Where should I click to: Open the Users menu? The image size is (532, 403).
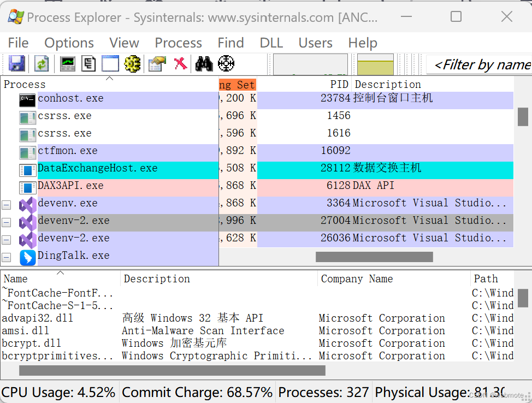coord(315,43)
